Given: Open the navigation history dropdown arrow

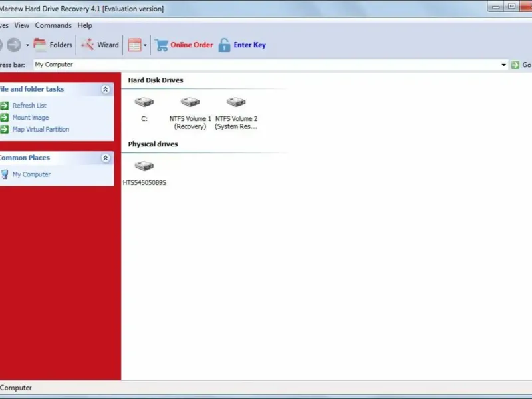Looking at the screenshot, I should 27,45.
